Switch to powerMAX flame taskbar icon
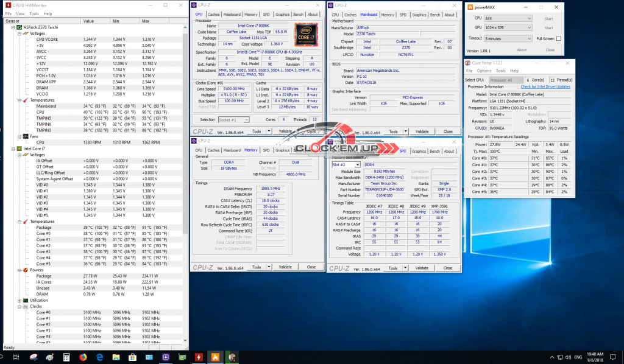 pyautogui.click(x=215, y=357)
